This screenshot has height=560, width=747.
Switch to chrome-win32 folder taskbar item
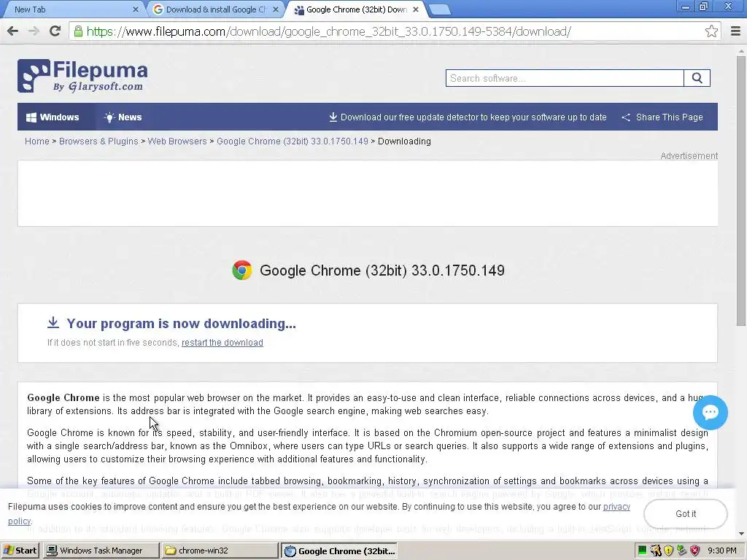[220, 551]
